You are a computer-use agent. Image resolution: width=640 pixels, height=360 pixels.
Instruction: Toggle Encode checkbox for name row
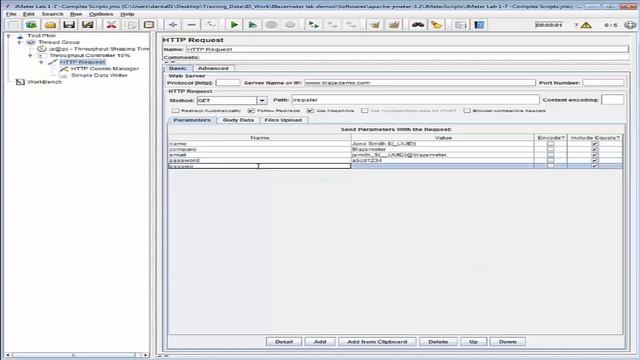pos(551,144)
